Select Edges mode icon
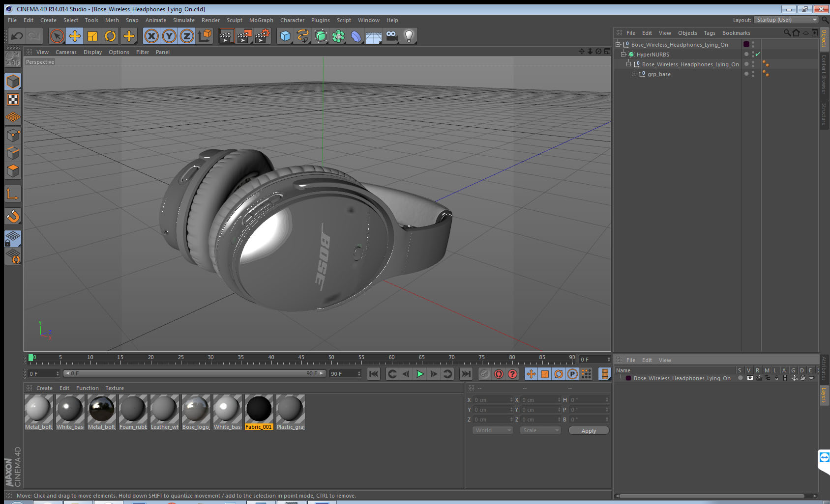The height and width of the screenshot is (504, 830). pos(13,153)
